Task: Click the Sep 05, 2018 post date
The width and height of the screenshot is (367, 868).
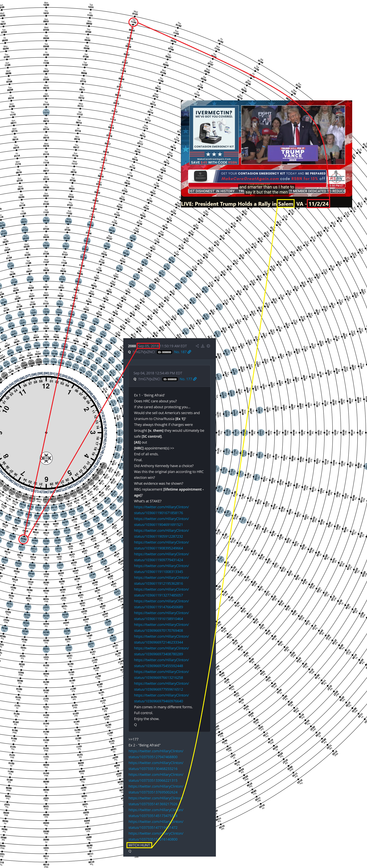Action: tap(148, 346)
